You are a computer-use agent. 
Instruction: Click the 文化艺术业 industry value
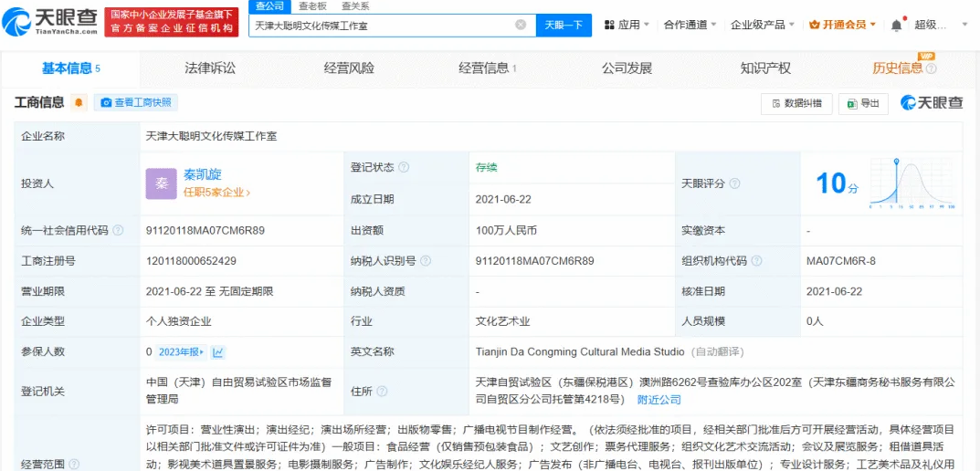(x=502, y=321)
